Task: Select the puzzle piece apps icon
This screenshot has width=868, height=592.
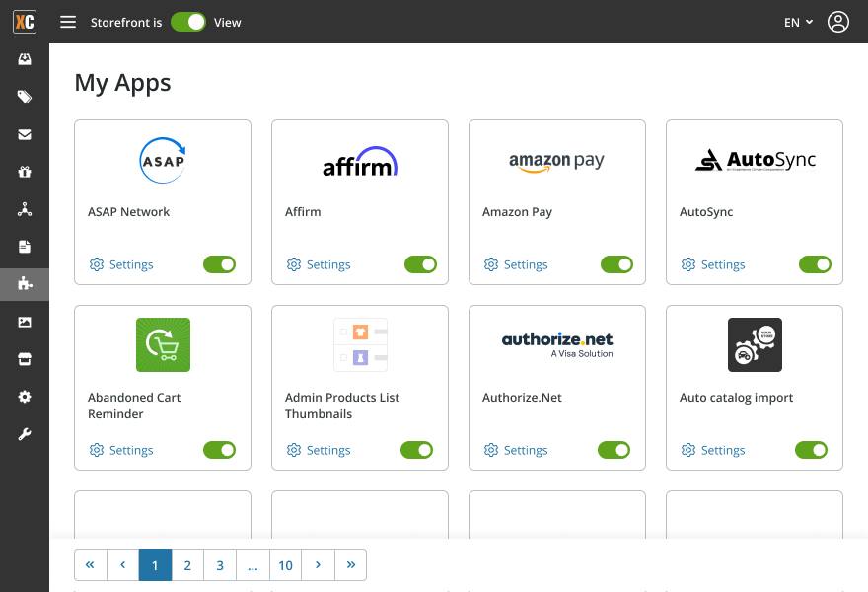Action: [25, 284]
